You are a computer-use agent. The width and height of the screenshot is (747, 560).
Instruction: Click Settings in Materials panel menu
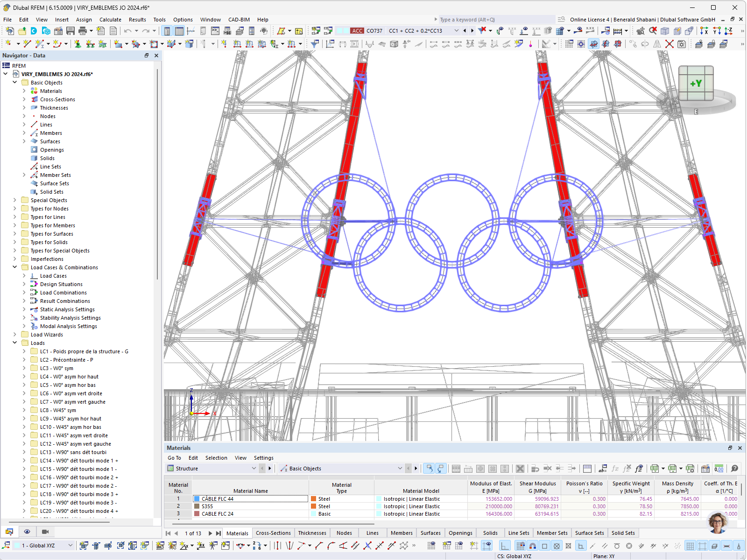pyautogui.click(x=264, y=458)
